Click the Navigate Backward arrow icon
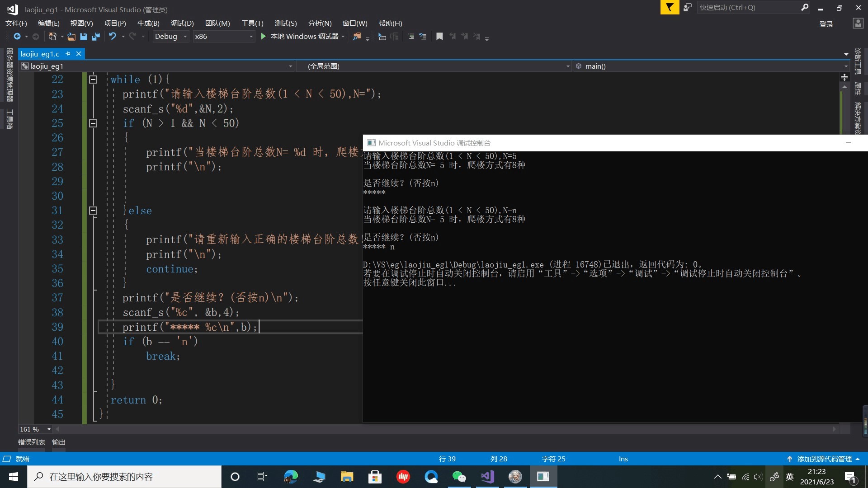The width and height of the screenshot is (868, 488). 17,37
